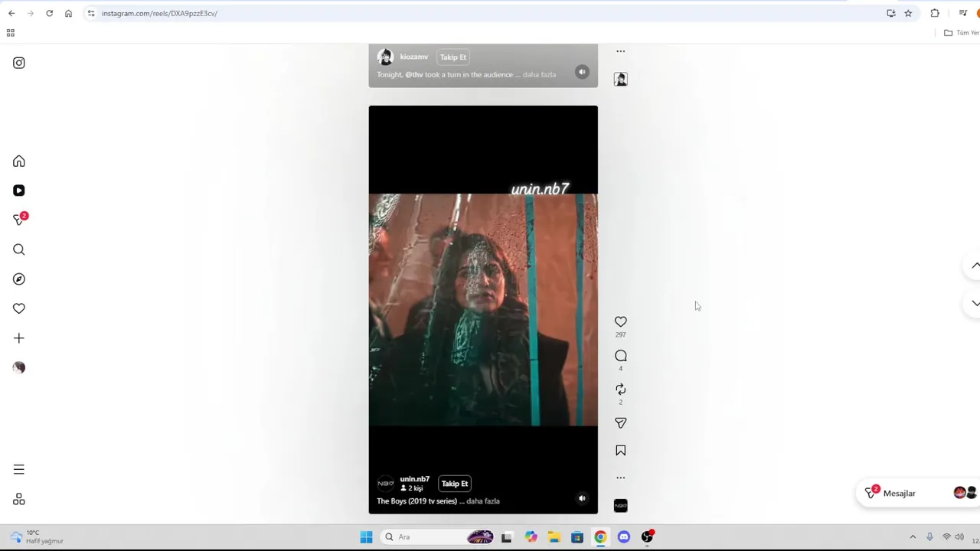Image resolution: width=980 pixels, height=551 pixels.
Task: Open weather widget Hafif yağmur
Action: point(37,536)
